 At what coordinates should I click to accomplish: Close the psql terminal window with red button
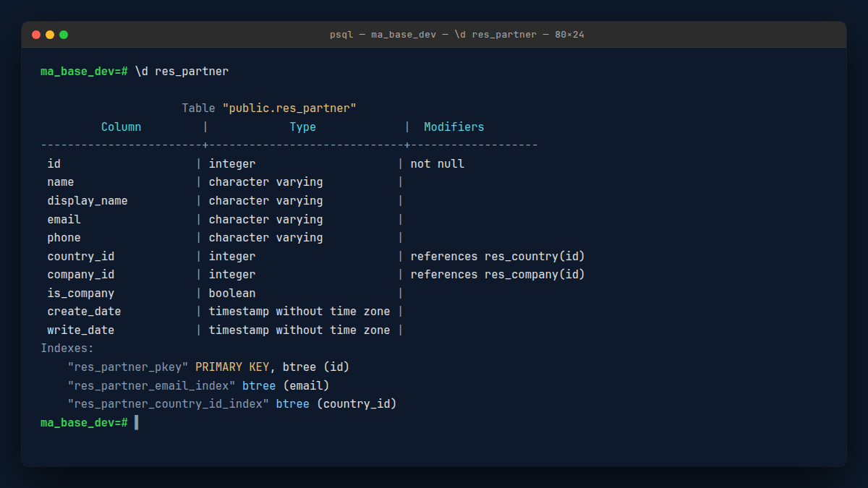point(36,35)
